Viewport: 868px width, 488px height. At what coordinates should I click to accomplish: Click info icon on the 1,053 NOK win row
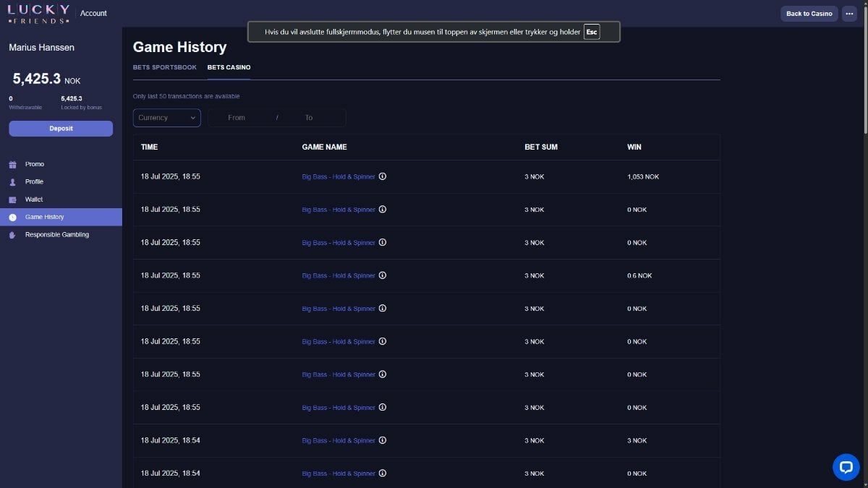(x=383, y=176)
